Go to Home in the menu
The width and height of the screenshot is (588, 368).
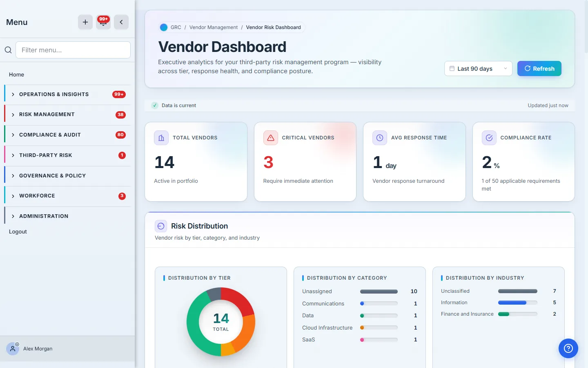pyautogui.click(x=16, y=74)
